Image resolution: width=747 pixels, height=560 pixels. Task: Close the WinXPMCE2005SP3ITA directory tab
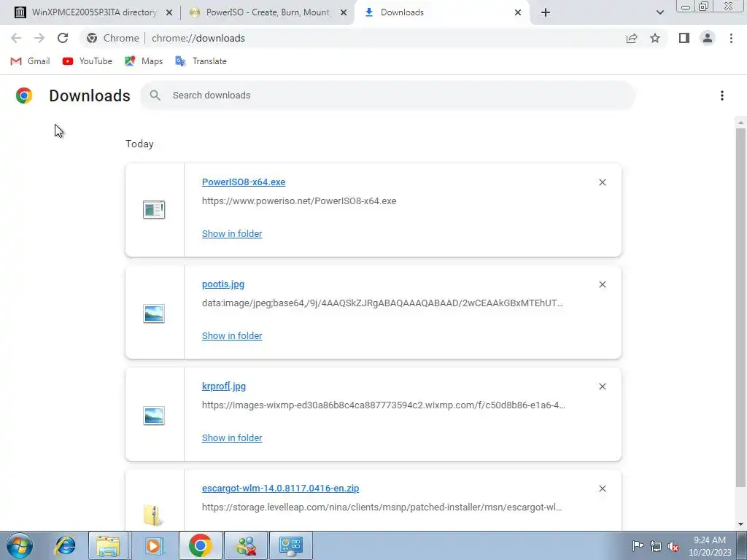tap(169, 13)
